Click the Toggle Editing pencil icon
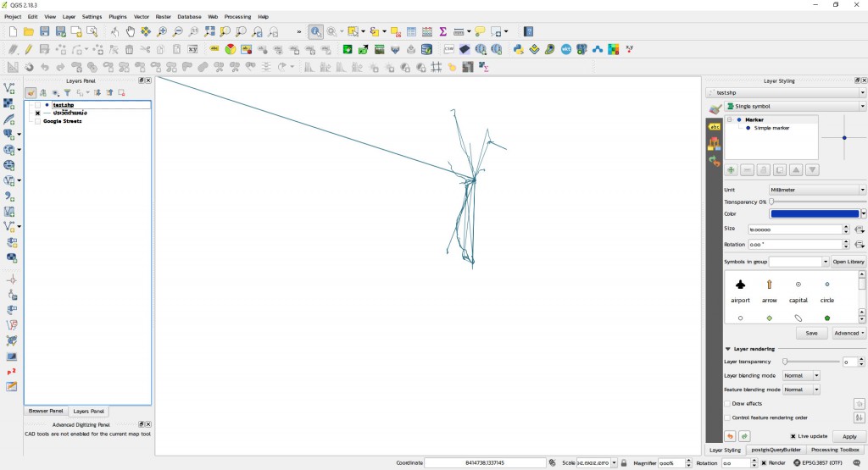Viewport: 868px width, 470px height. 28,49
